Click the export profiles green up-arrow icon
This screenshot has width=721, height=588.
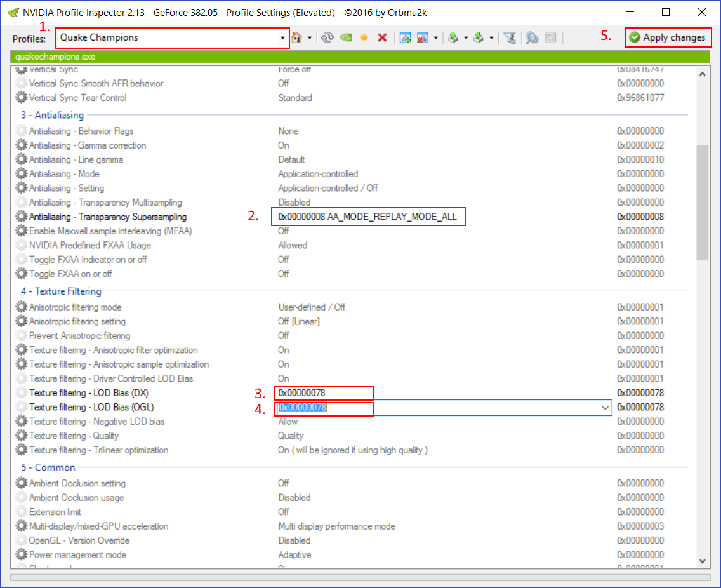coord(453,38)
